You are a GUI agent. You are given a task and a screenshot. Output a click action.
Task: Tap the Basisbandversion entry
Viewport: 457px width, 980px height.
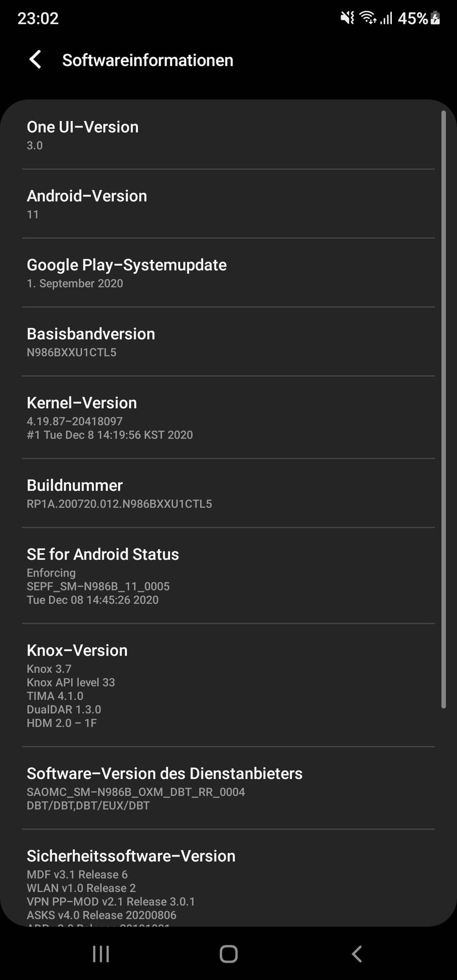228,342
